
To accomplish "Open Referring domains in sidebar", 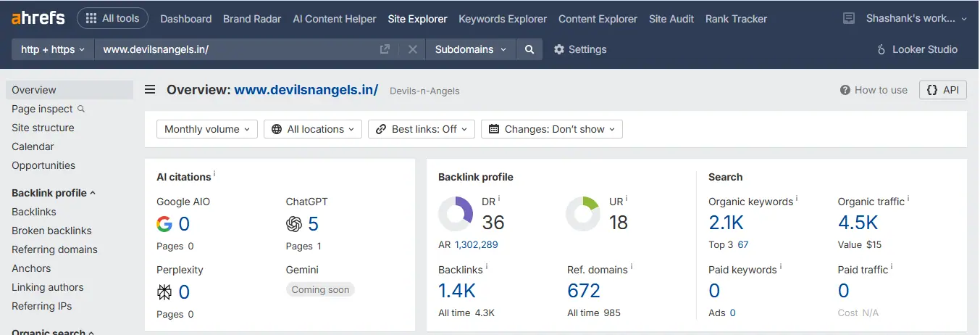I will 54,249.
